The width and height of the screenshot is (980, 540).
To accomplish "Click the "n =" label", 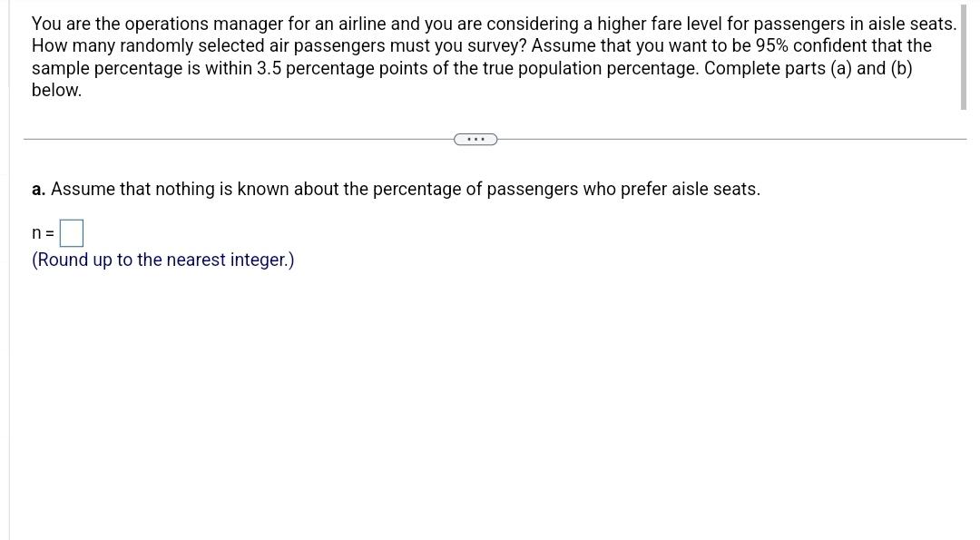I will (43, 234).
